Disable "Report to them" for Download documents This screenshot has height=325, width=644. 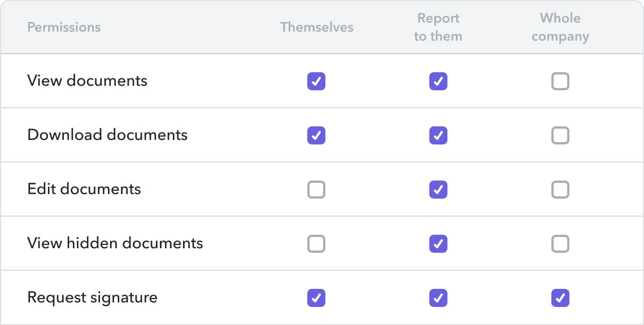438,135
